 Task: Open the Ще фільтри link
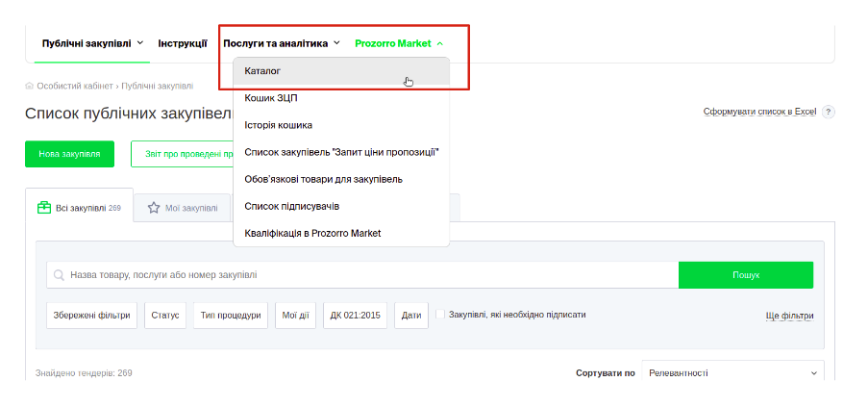click(x=789, y=316)
